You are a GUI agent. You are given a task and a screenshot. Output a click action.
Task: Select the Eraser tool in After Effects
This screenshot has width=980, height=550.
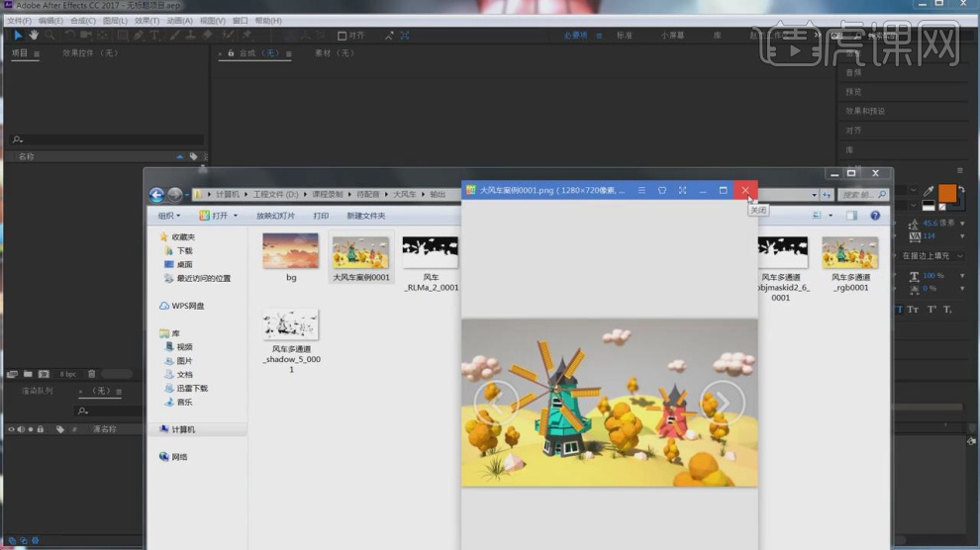click(208, 36)
